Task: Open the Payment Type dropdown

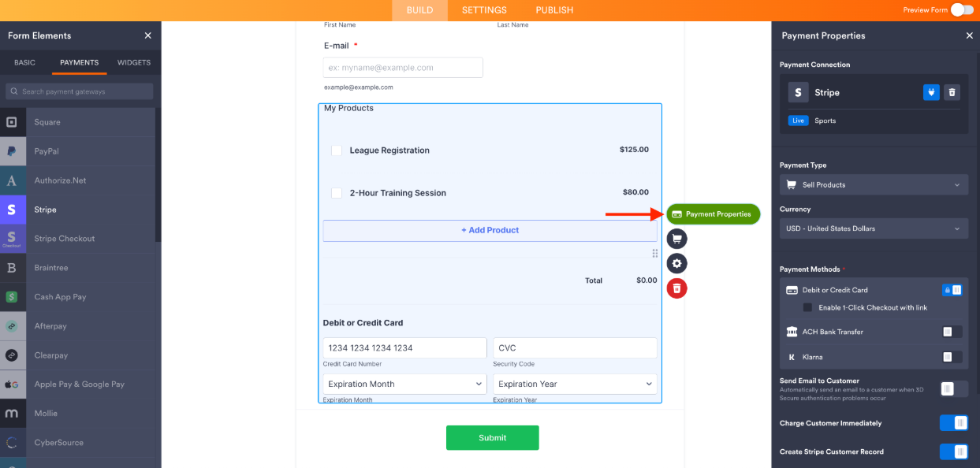Action: [874, 184]
